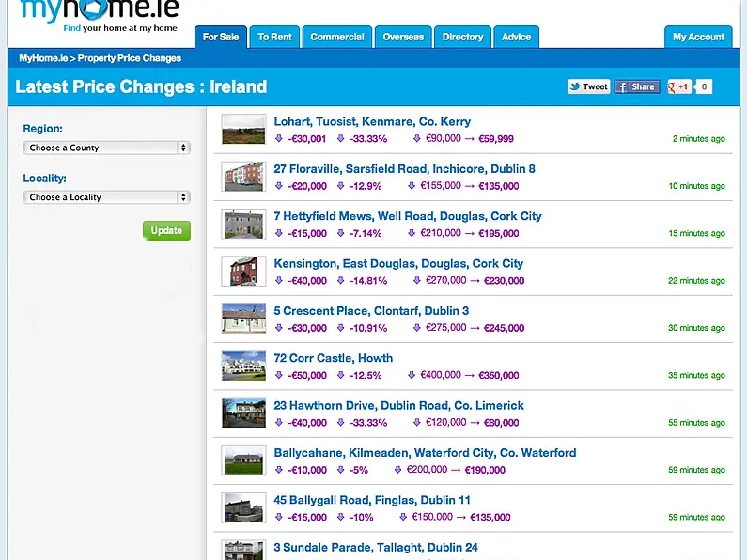Open the For Sale tab
The height and width of the screenshot is (560, 747).
[x=221, y=37]
